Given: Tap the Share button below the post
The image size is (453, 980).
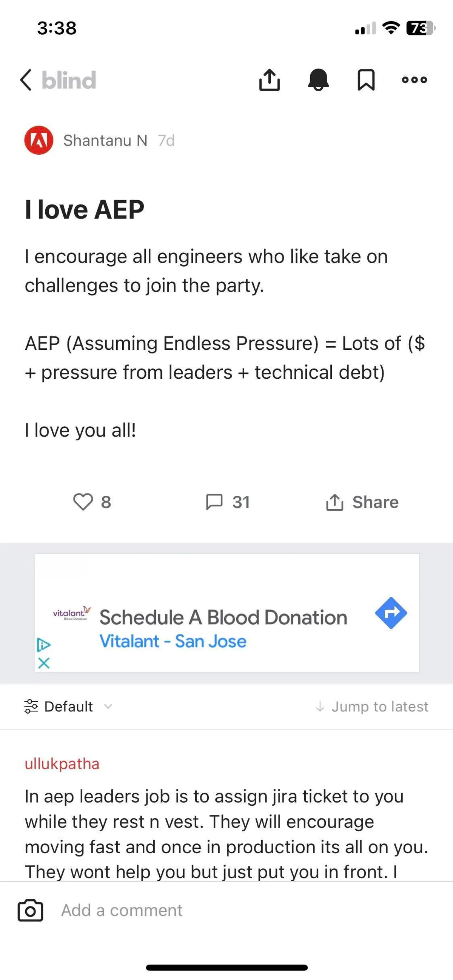Looking at the screenshot, I should coord(362,502).
